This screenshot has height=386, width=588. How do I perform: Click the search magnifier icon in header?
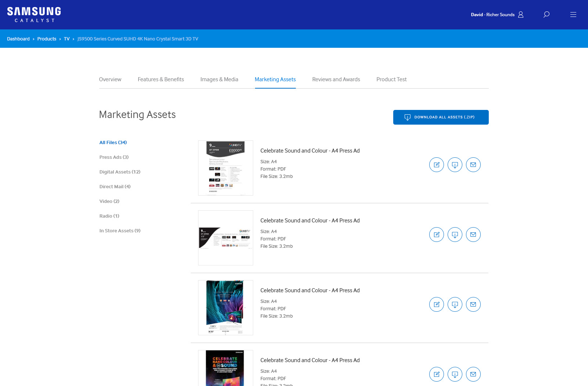(546, 14)
